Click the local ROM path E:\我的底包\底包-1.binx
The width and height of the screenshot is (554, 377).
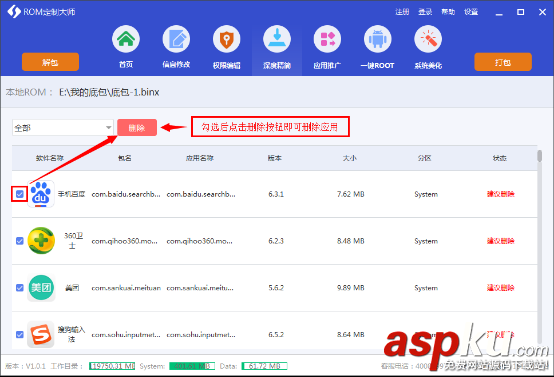point(109,92)
